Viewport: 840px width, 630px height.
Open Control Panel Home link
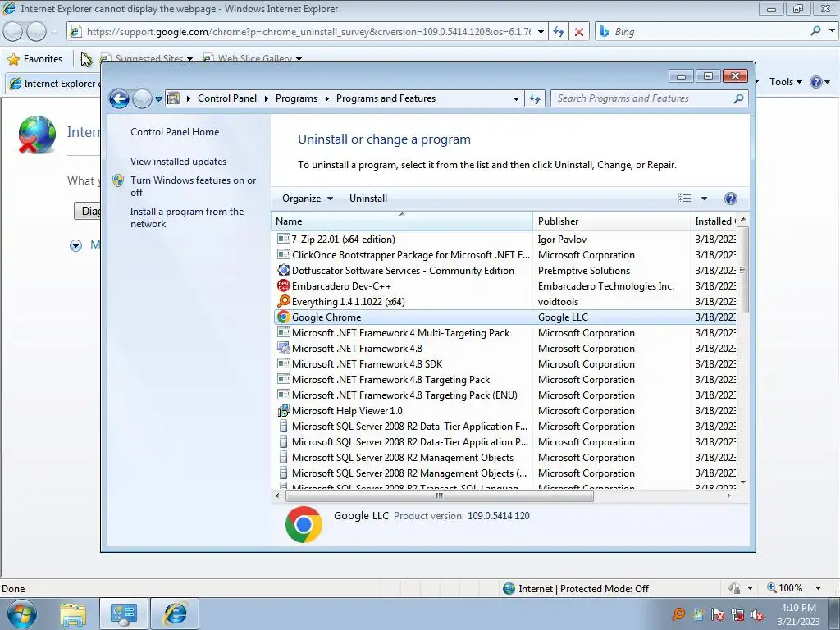[x=175, y=132]
